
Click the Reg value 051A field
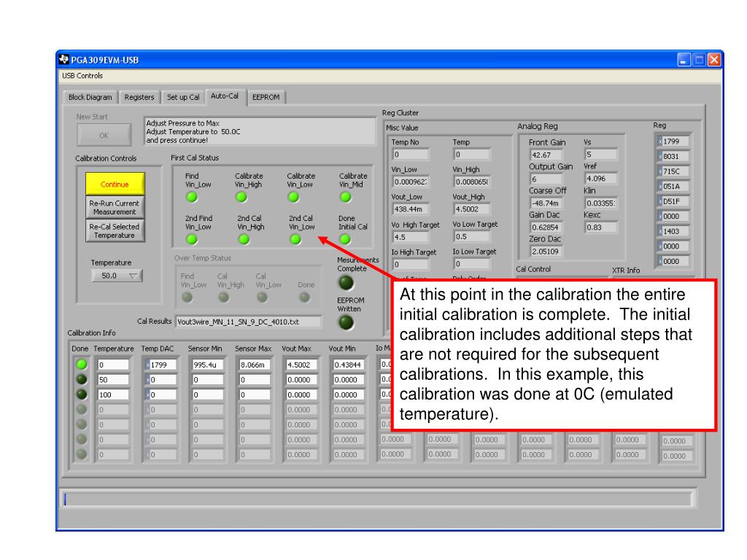pyautogui.click(x=673, y=186)
